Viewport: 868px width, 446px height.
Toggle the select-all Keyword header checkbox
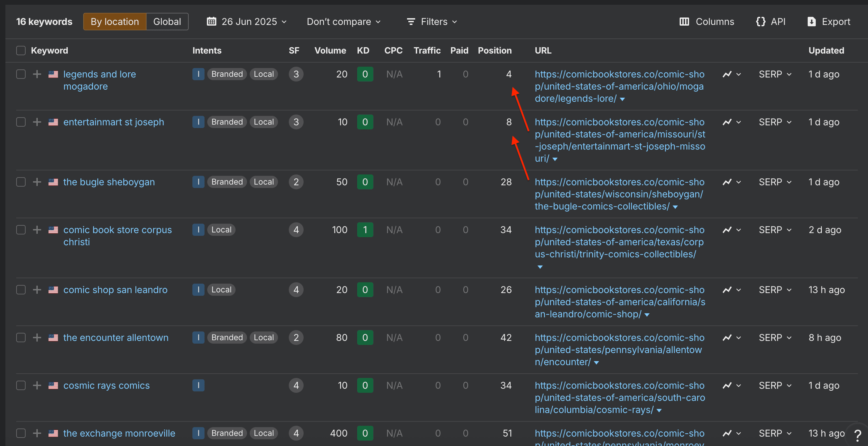[21, 51]
